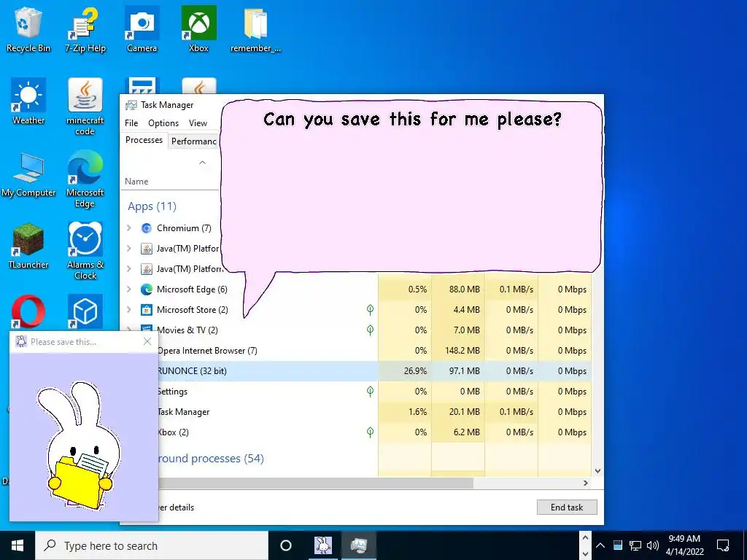Click the leaf status icon on Xbox row
The height and width of the screenshot is (560, 747).
pyautogui.click(x=370, y=432)
